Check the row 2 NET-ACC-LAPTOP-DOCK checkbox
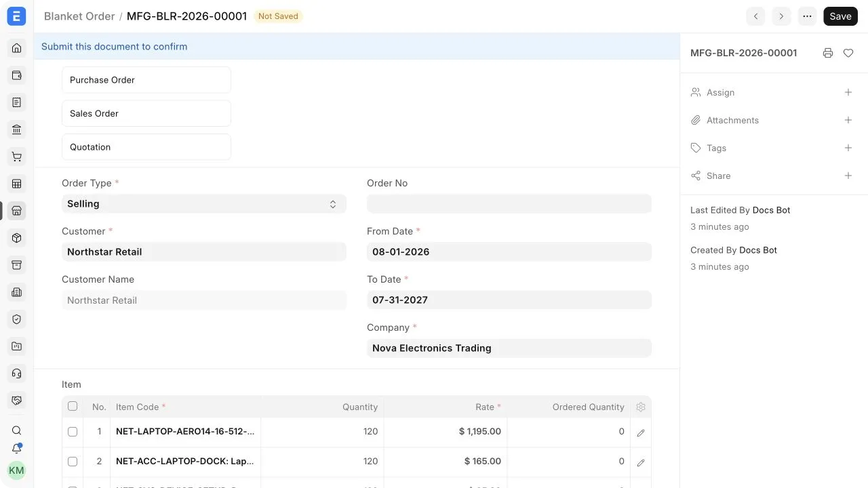 pyautogui.click(x=73, y=462)
